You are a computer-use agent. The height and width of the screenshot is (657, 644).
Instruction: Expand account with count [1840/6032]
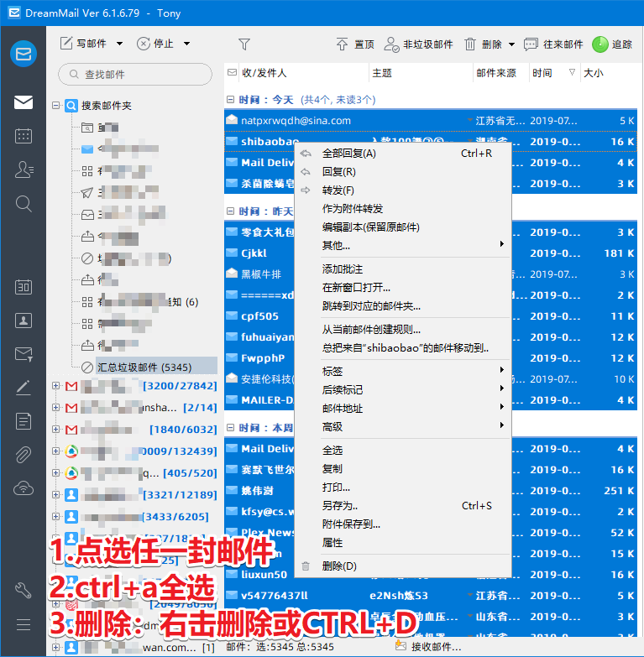tap(55, 429)
